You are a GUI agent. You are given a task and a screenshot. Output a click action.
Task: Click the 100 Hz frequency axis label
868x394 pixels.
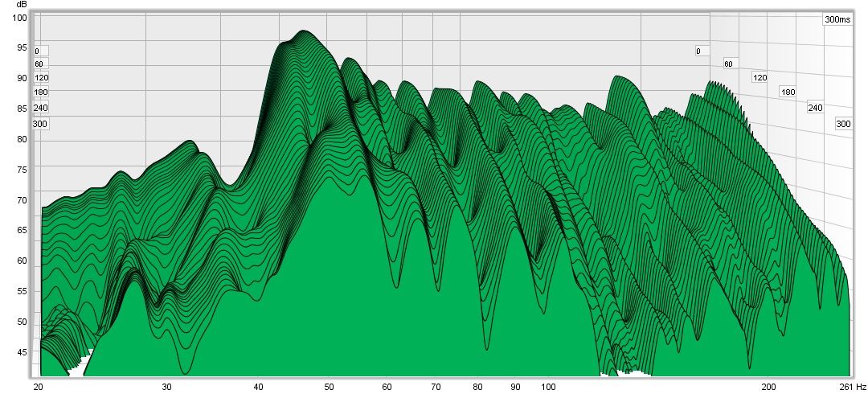(x=549, y=387)
